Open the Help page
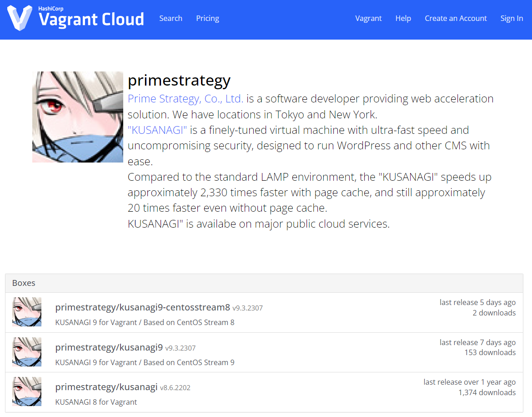The image size is (532, 417). (x=403, y=18)
